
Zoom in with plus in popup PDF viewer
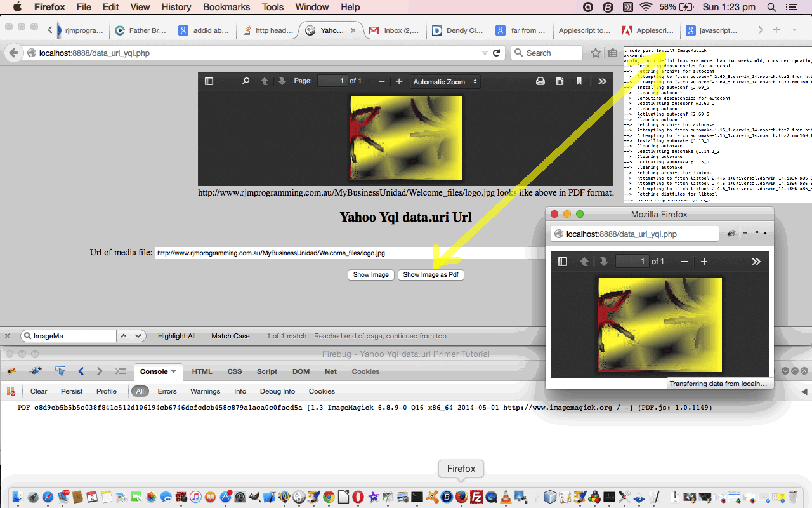coord(704,262)
